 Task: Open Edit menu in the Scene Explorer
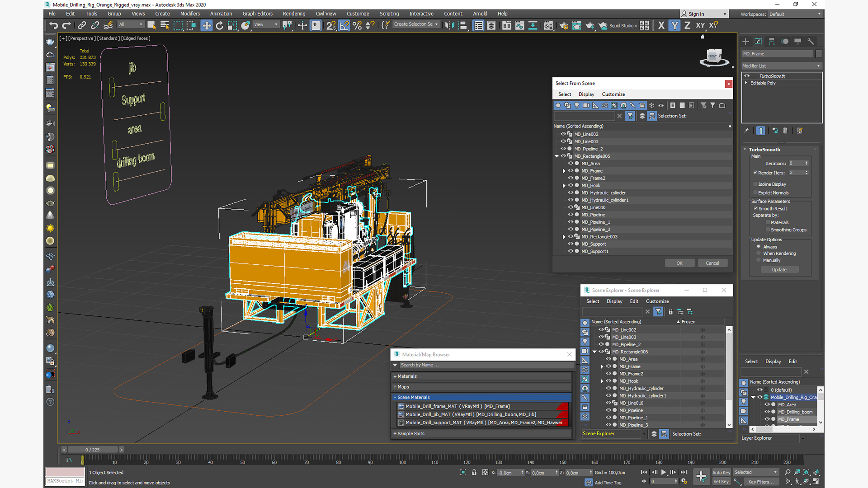[634, 301]
